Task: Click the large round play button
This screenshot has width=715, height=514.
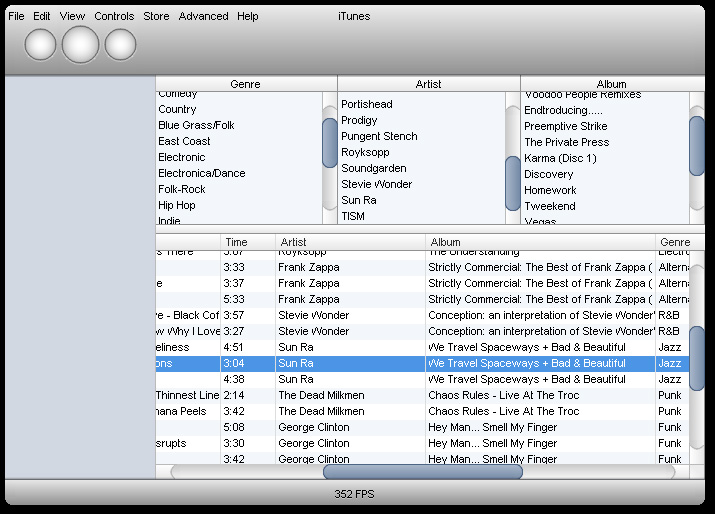Action: 80,45
